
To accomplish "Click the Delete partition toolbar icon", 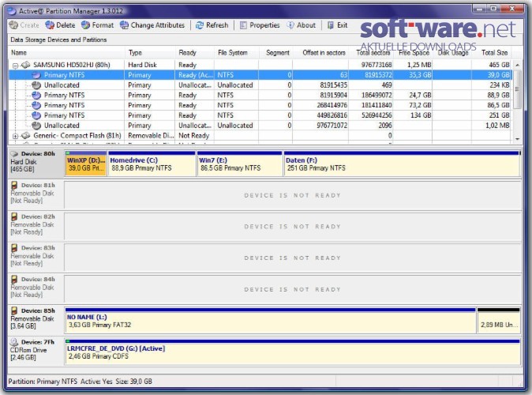I will click(50, 25).
